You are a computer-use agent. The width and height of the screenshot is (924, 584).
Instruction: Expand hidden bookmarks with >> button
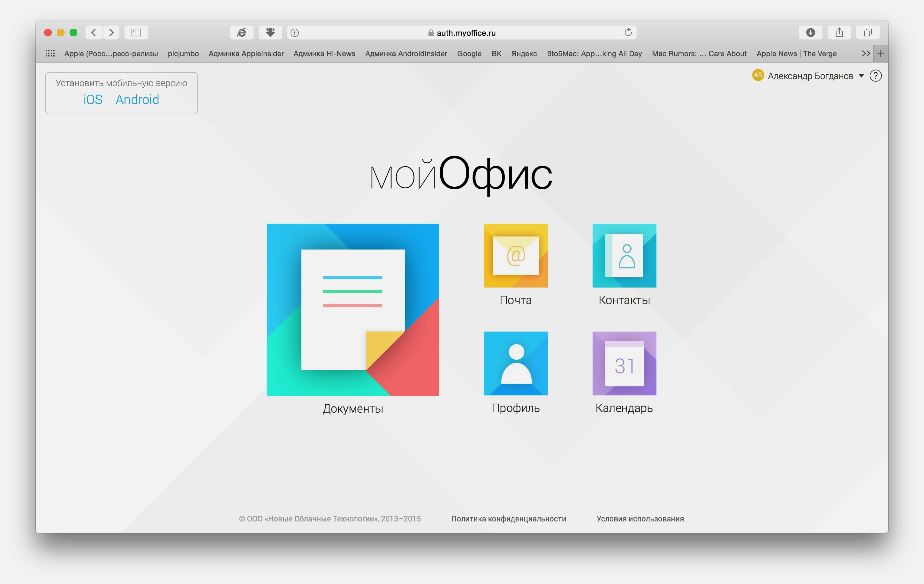coord(865,53)
